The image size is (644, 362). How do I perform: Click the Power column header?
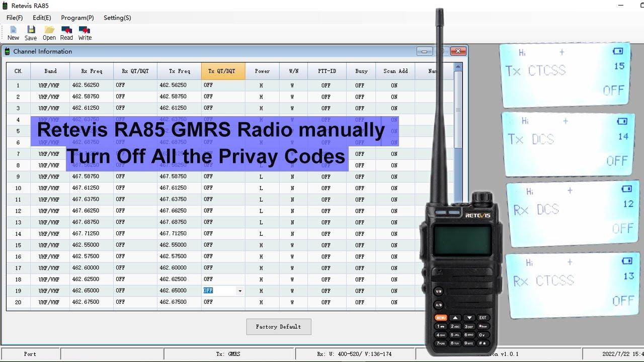click(262, 71)
